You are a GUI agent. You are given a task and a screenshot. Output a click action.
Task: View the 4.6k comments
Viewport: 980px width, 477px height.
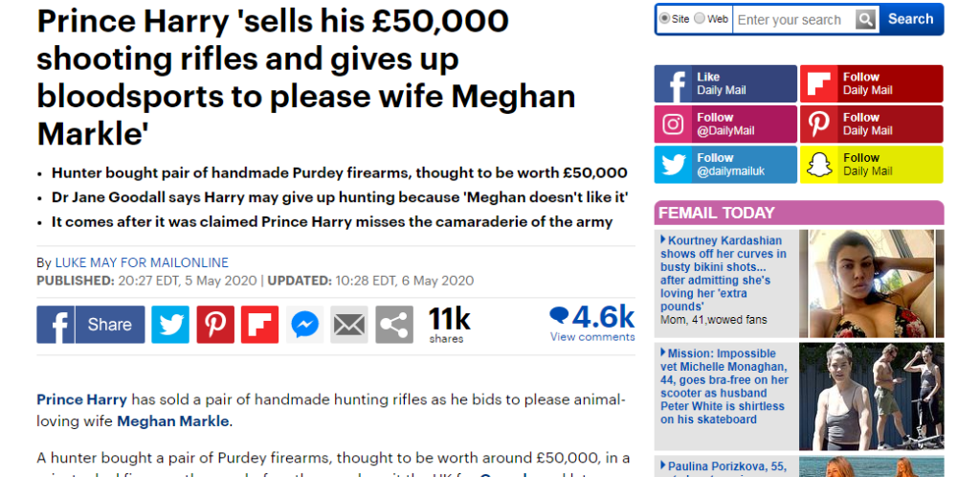pyautogui.click(x=591, y=323)
